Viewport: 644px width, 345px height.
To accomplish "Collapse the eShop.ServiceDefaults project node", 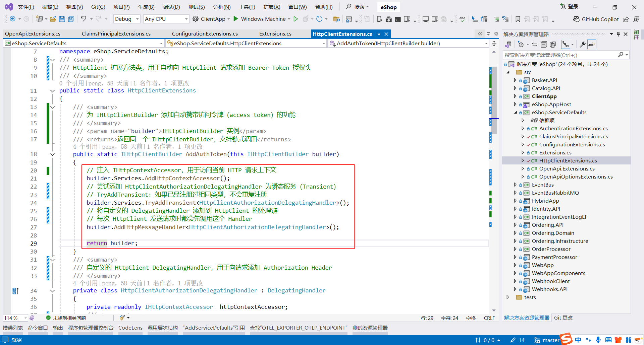I will coord(515,113).
